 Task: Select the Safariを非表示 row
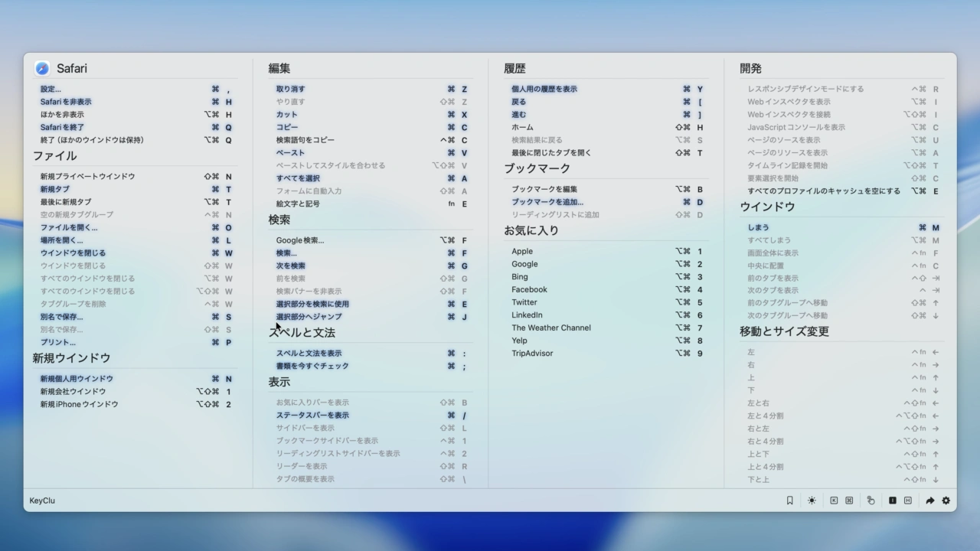[136, 102]
